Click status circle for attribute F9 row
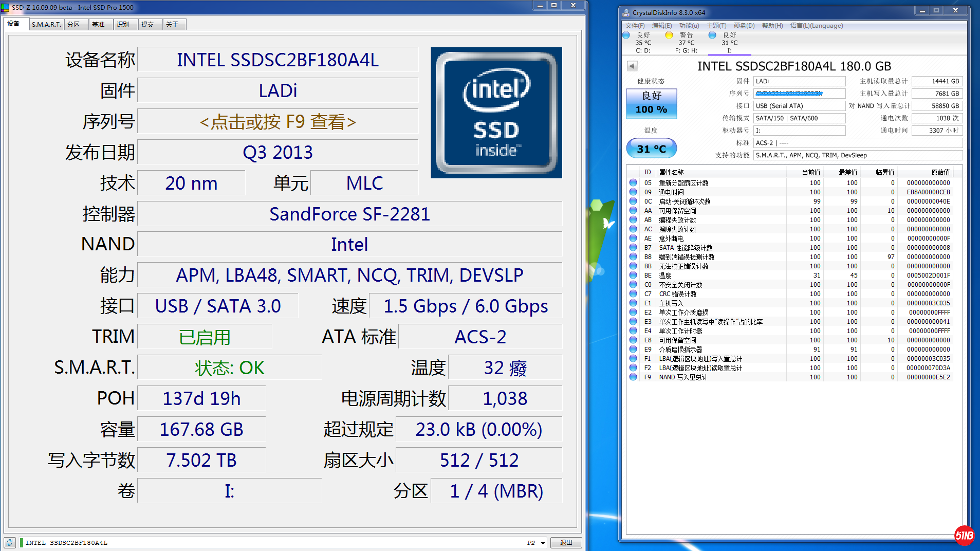Viewport: 980px width, 551px height. (x=633, y=377)
